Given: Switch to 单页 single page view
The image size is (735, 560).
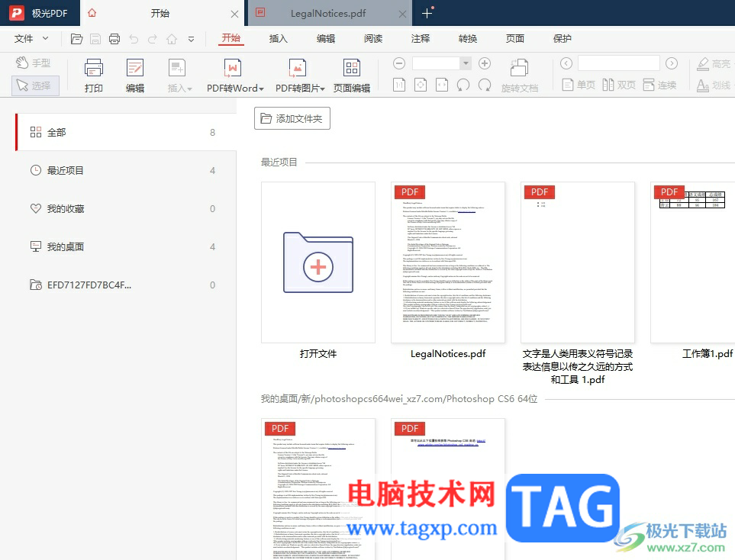Looking at the screenshot, I should coord(579,85).
